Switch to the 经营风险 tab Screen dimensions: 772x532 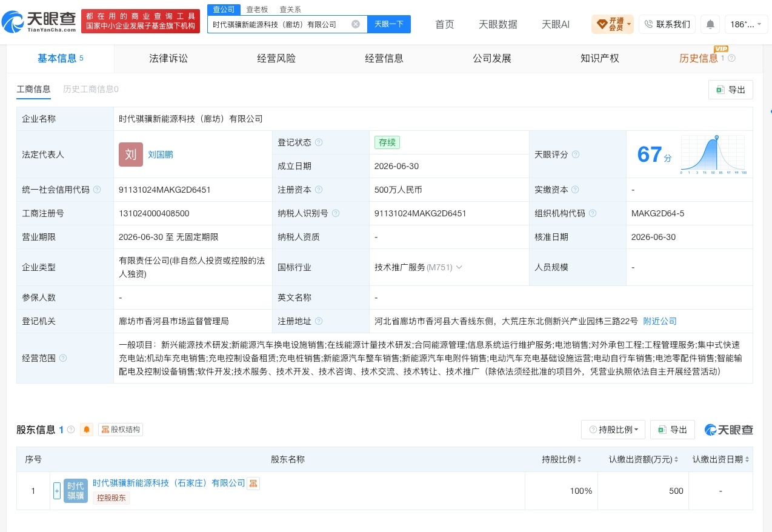tap(276, 59)
